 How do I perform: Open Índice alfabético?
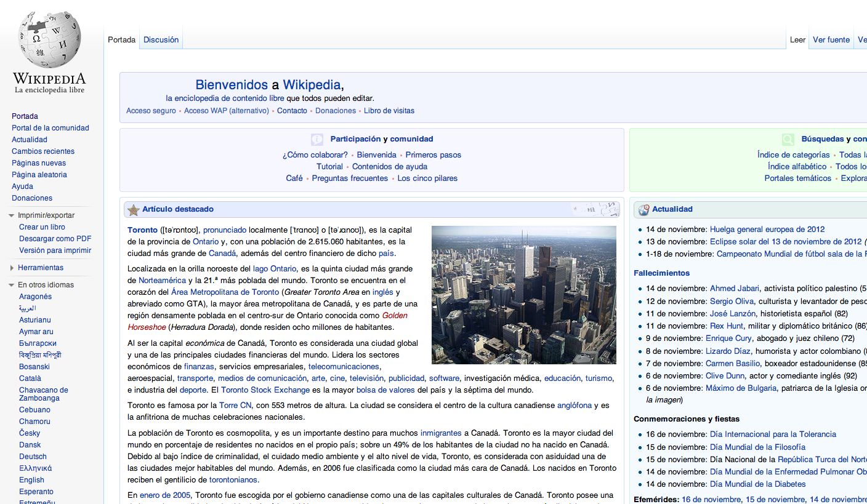(x=797, y=167)
